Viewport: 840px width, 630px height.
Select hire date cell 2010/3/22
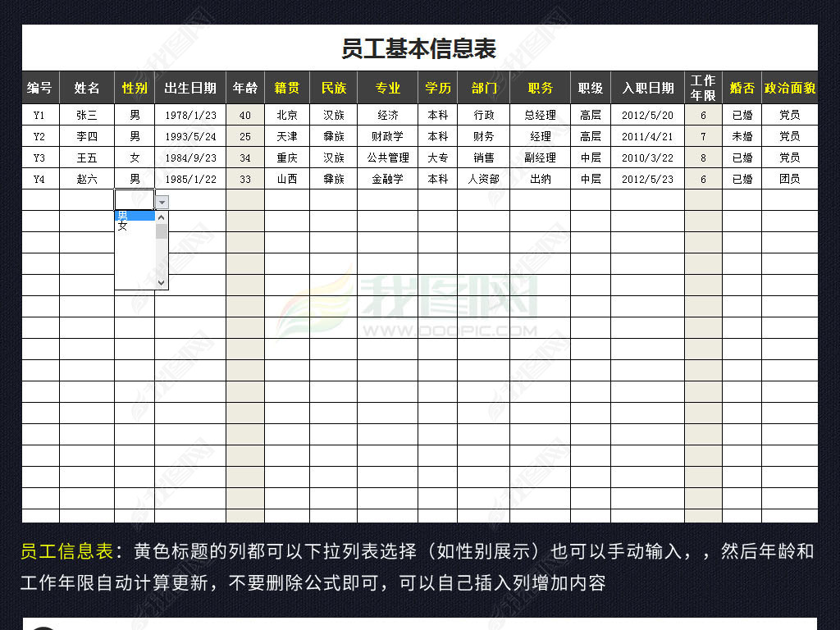point(647,157)
